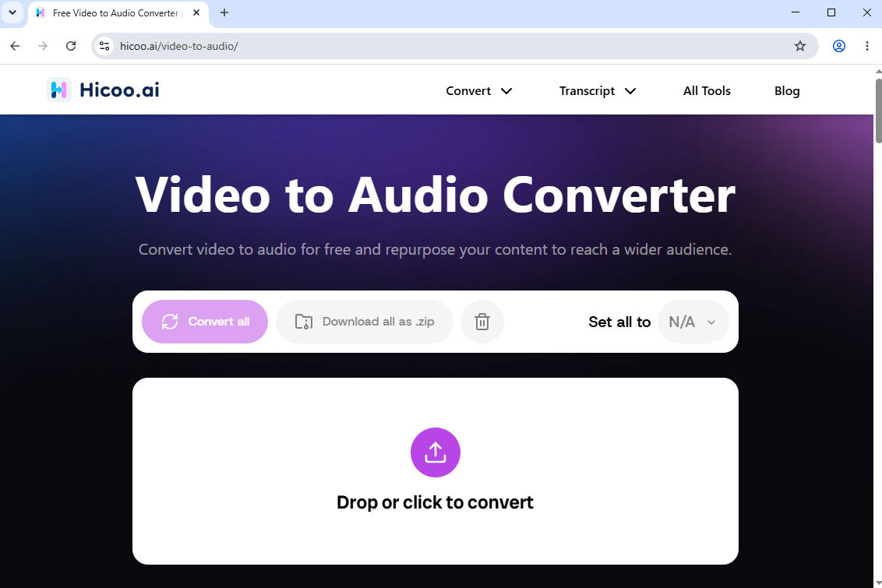Bookmark this page with the star icon
The image size is (882, 588).
point(800,46)
